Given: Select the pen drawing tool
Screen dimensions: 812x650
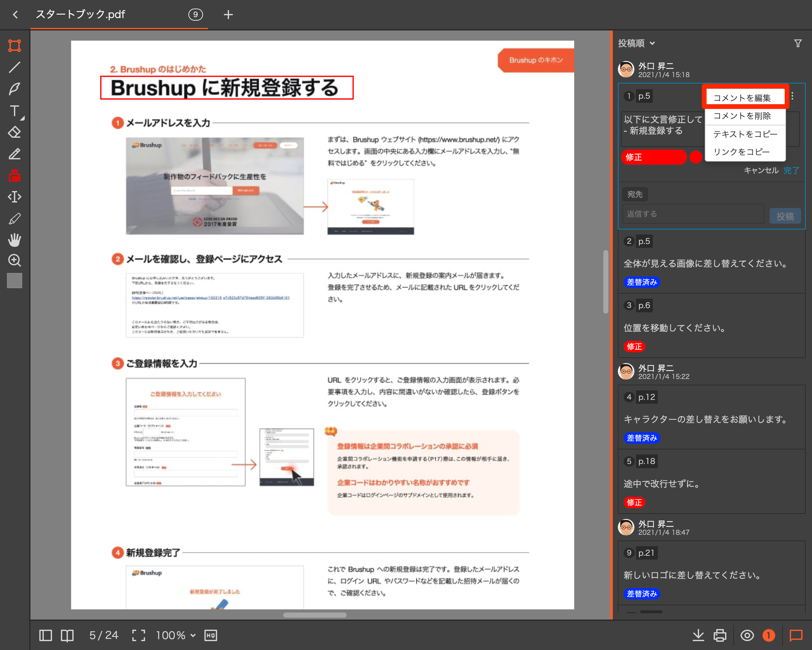Looking at the screenshot, I should tap(14, 89).
